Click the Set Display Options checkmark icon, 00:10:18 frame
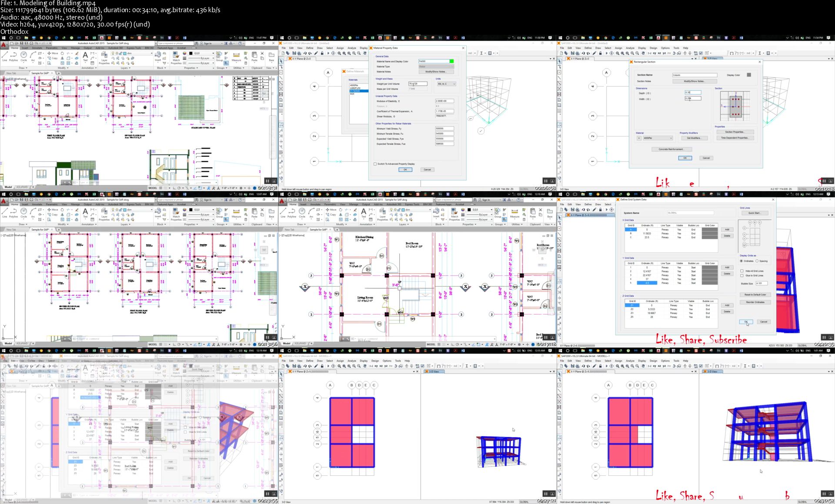Image resolution: width=835 pixels, height=504 pixels. click(701, 53)
